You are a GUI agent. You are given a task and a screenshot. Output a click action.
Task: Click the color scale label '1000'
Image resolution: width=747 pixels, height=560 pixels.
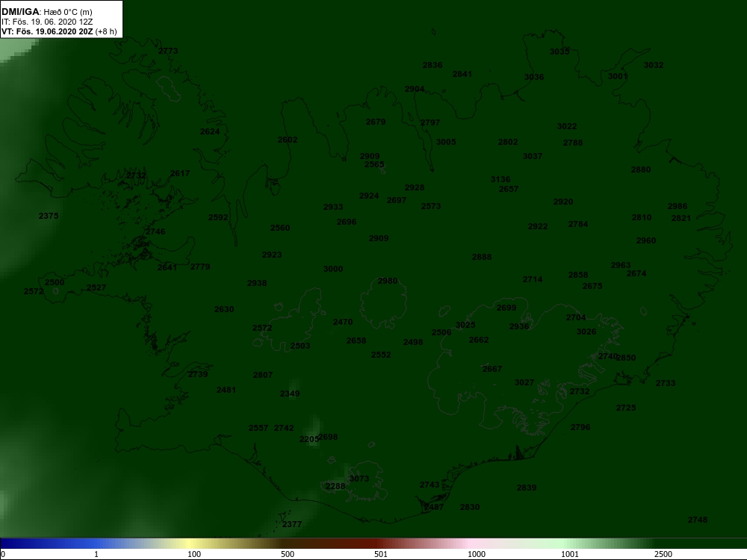pos(477,554)
